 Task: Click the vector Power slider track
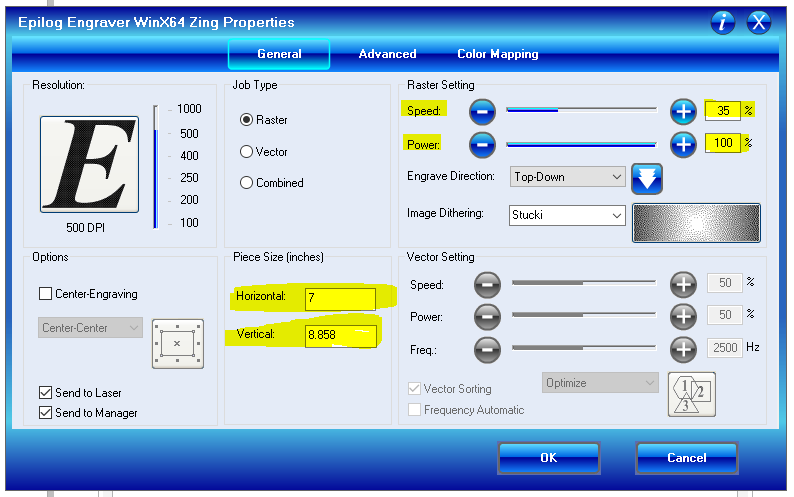point(584,315)
